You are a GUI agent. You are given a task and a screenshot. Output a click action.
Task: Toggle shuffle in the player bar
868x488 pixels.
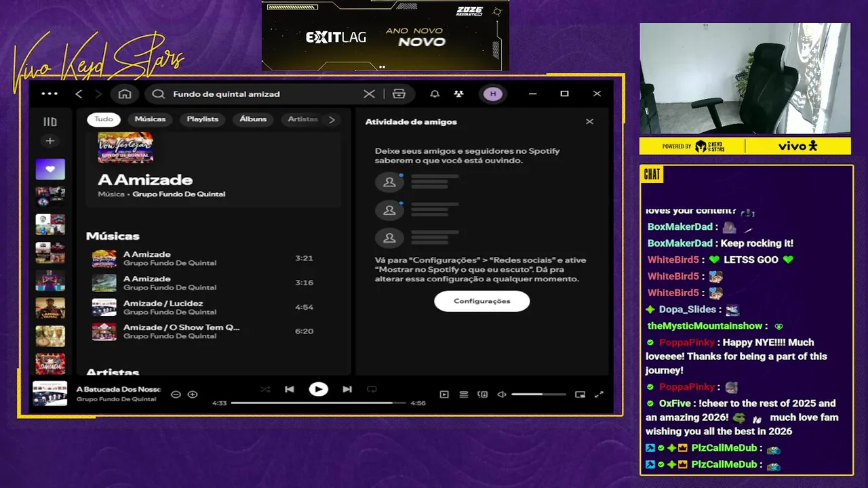265,389
